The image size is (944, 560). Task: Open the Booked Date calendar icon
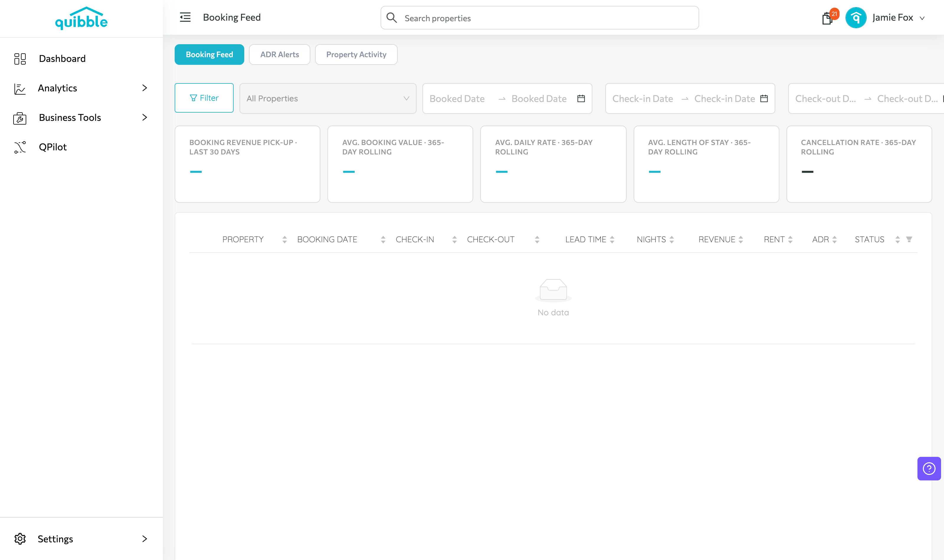[581, 98]
